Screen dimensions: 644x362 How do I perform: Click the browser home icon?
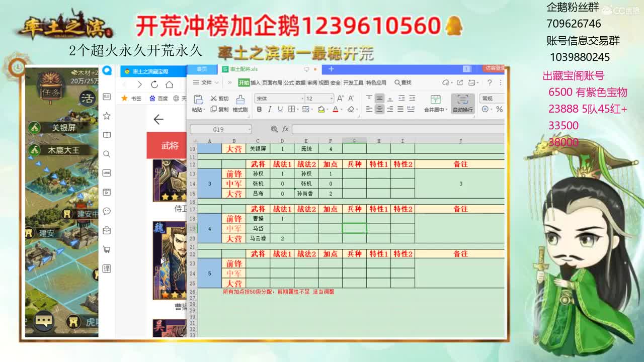click(x=170, y=84)
